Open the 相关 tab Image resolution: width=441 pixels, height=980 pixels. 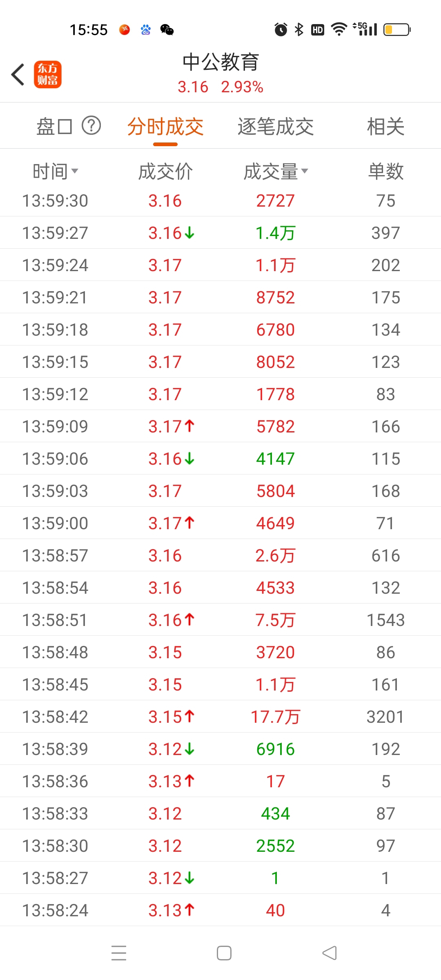pyautogui.click(x=386, y=126)
